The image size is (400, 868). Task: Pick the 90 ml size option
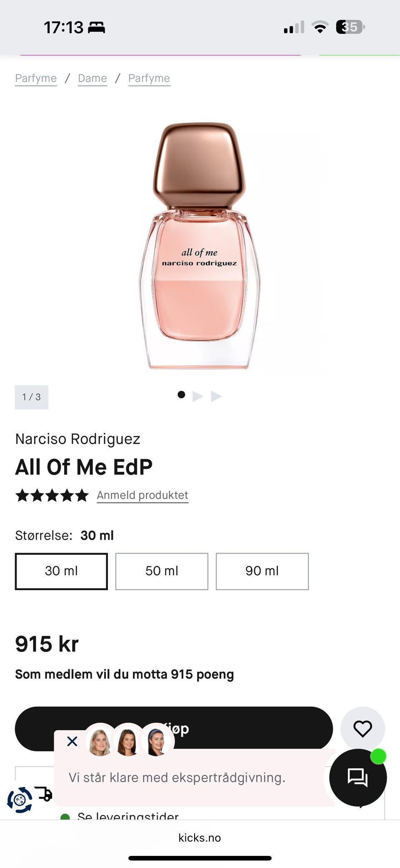click(x=262, y=571)
